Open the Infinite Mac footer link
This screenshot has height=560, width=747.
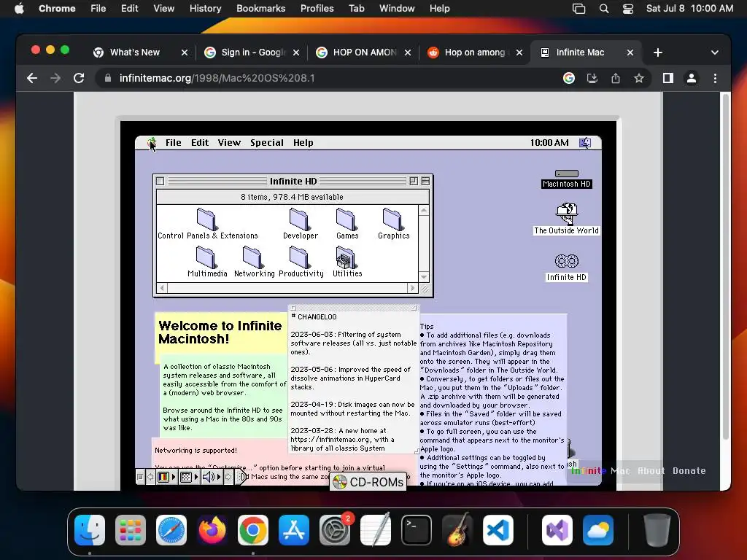tap(600, 470)
